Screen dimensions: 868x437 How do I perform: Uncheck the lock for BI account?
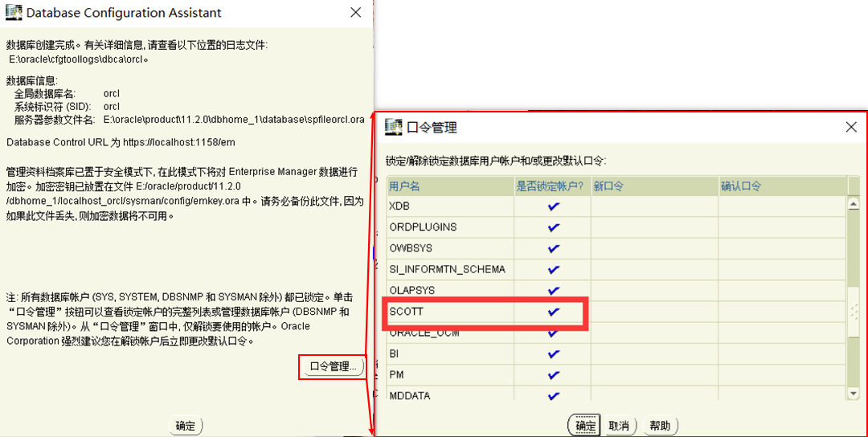553,353
